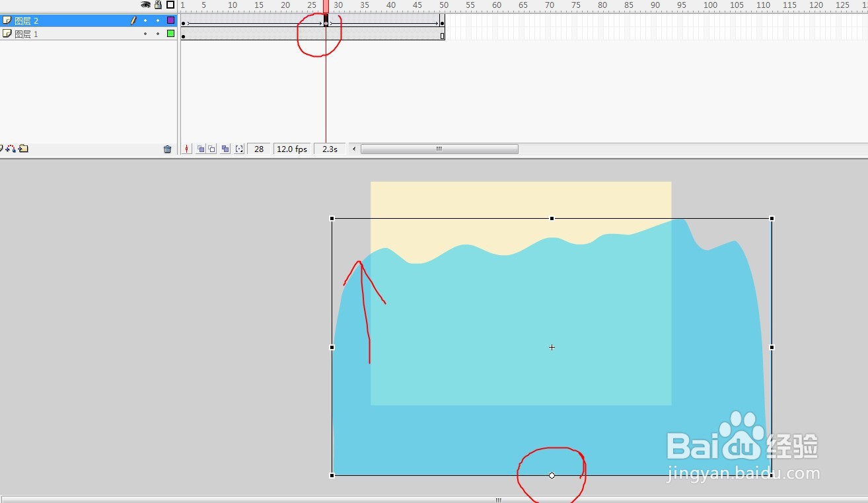Image resolution: width=868 pixels, height=503 pixels.
Task: Toggle visibility dot for 图层 2
Action: pos(145,20)
